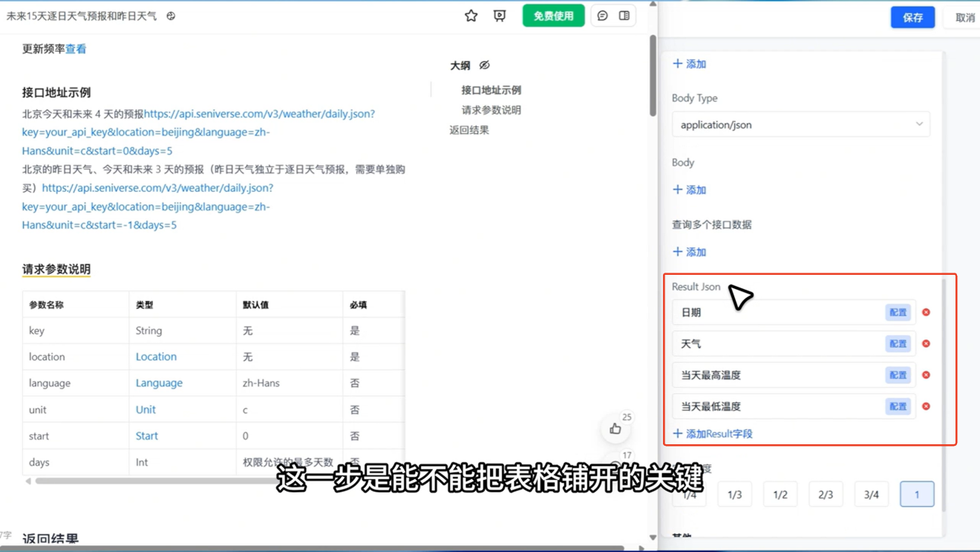Select the full width 1 option

(917, 494)
